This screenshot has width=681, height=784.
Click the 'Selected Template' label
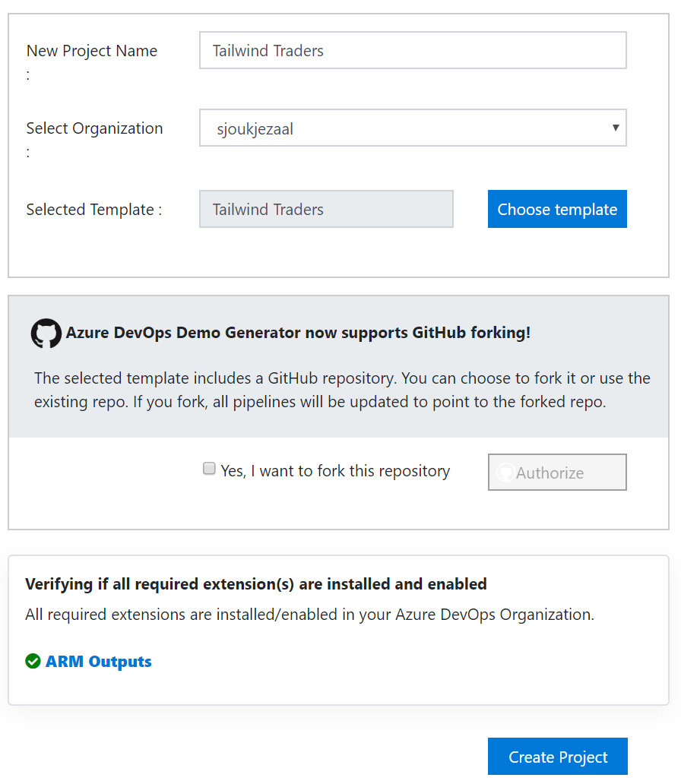click(94, 210)
